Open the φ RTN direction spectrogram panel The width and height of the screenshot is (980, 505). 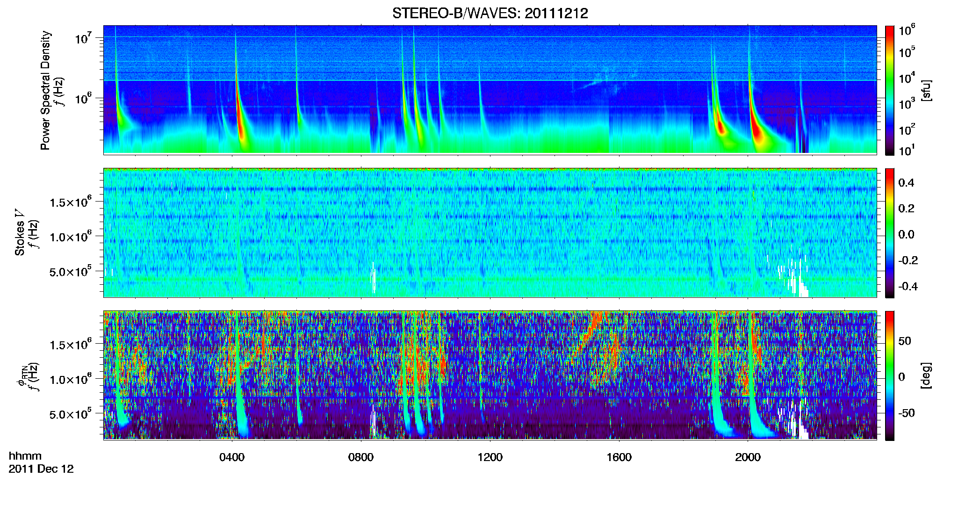click(490, 375)
